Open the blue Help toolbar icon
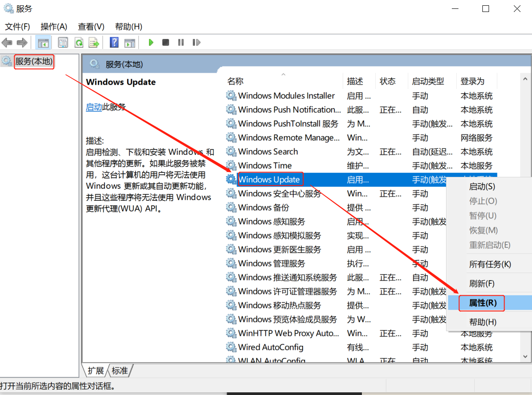The width and height of the screenshot is (532, 395). tap(114, 43)
